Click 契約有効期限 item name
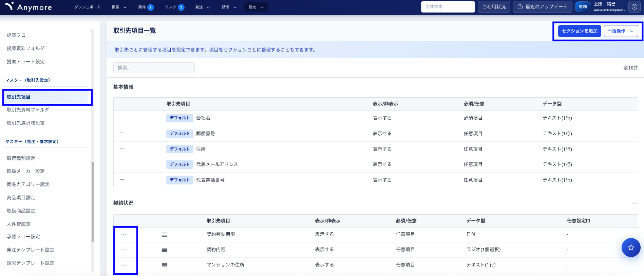Viewport: 644px width, 276px height. click(x=221, y=234)
